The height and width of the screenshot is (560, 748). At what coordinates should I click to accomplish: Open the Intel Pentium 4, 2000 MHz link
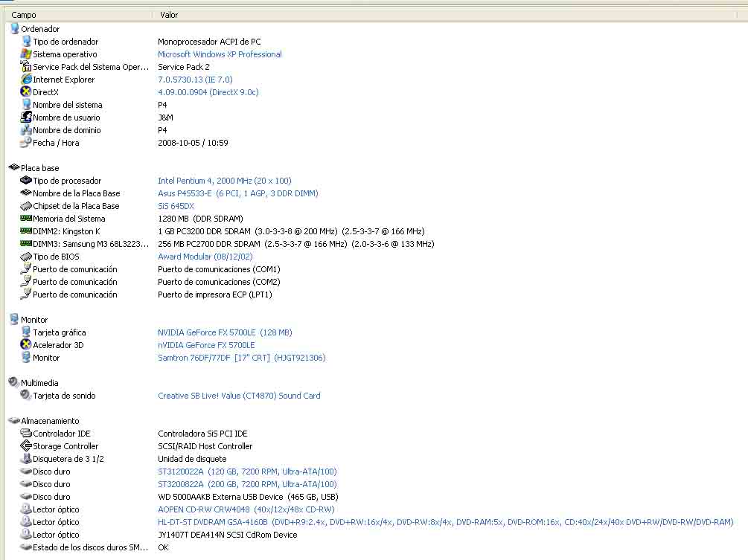224,181
